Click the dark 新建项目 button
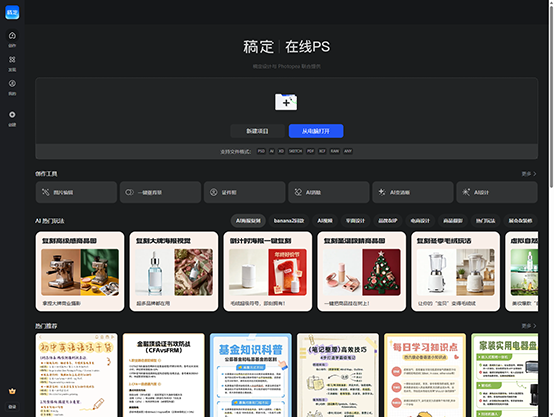Image resolution: width=554 pixels, height=417 pixels. 257,131
